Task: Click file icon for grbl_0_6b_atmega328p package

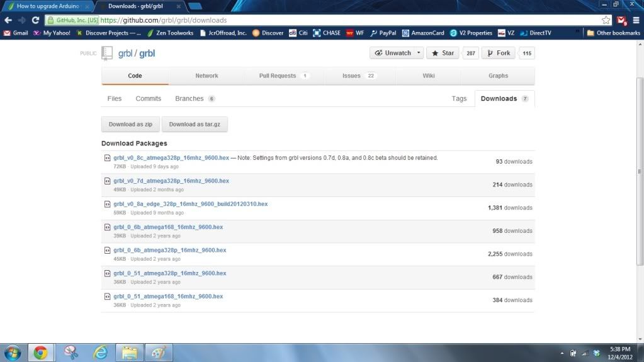Action: [x=107, y=250]
